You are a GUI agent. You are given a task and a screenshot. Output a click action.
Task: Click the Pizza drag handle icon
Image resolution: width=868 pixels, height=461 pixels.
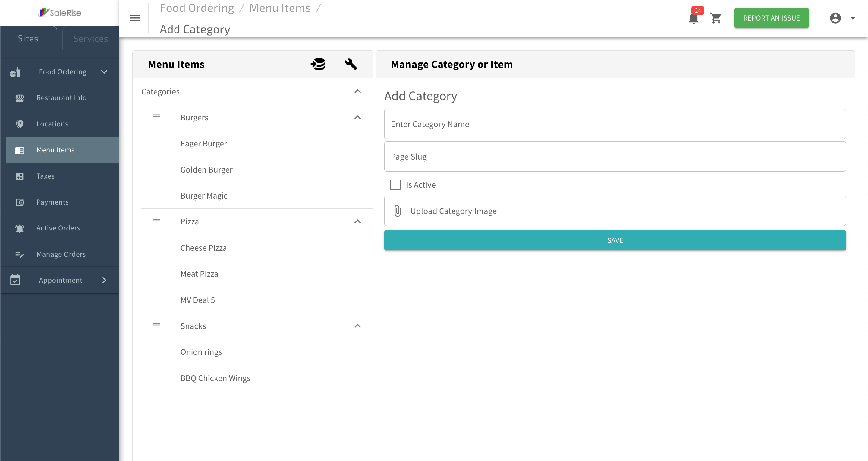157,220
